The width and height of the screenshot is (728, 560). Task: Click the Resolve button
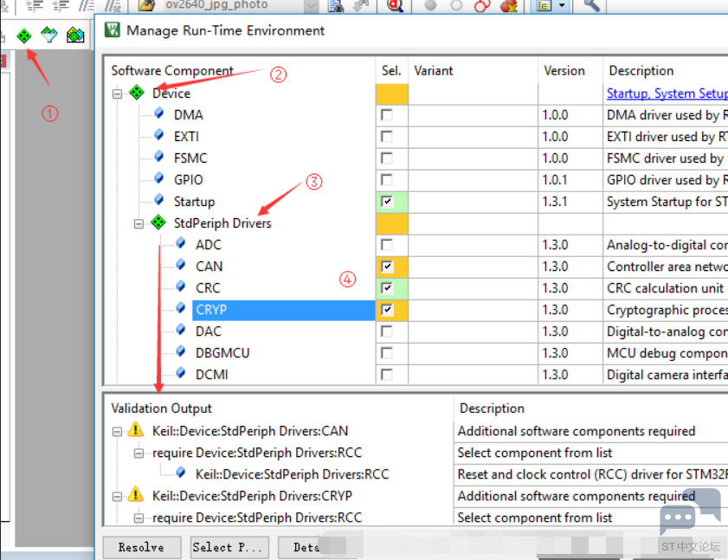click(x=142, y=548)
